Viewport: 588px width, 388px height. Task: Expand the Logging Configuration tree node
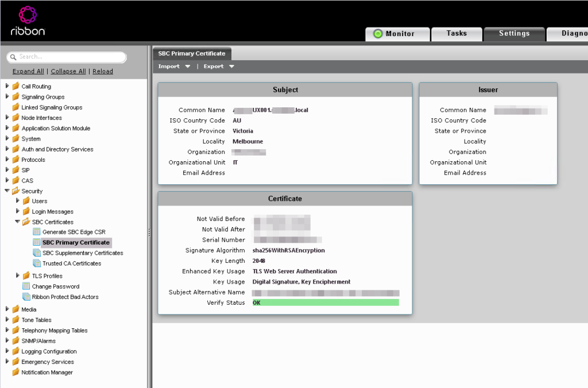7,351
